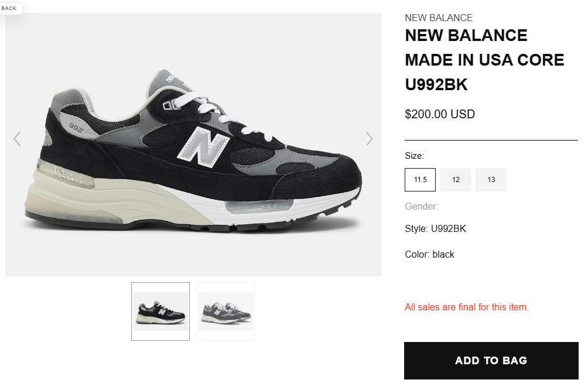Click the red all sales are final notice
Screen dimensions: 588x390
467,307
